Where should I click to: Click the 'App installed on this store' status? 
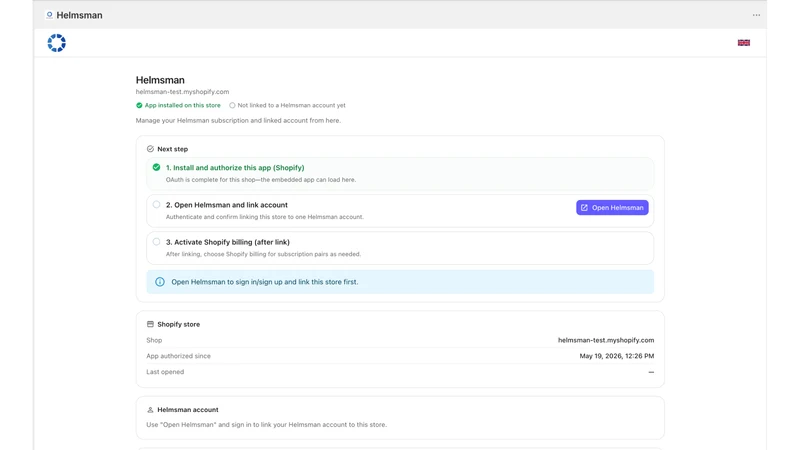[x=183, y=106]
